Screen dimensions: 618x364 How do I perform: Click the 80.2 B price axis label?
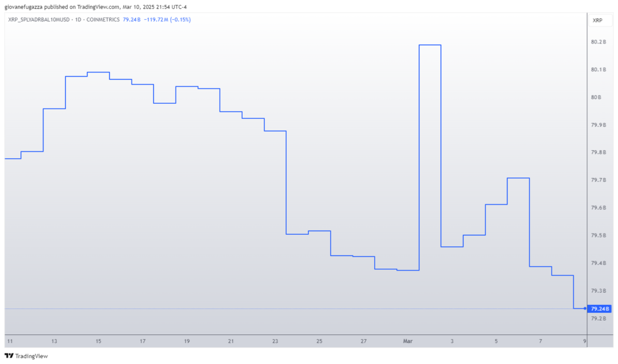tap(598, 42)
